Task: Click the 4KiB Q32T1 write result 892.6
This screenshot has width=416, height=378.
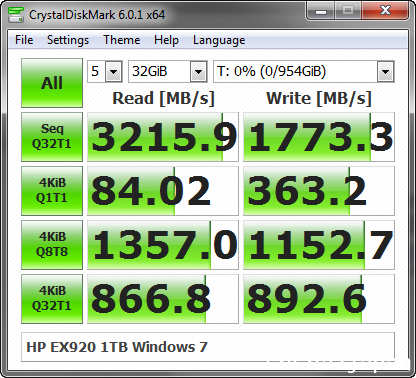Action: (319, 299)
